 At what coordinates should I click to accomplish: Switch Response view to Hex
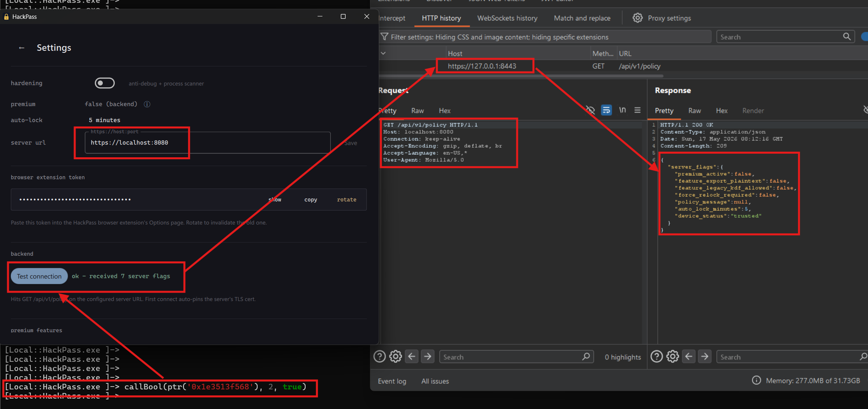[x=722, y=111]
